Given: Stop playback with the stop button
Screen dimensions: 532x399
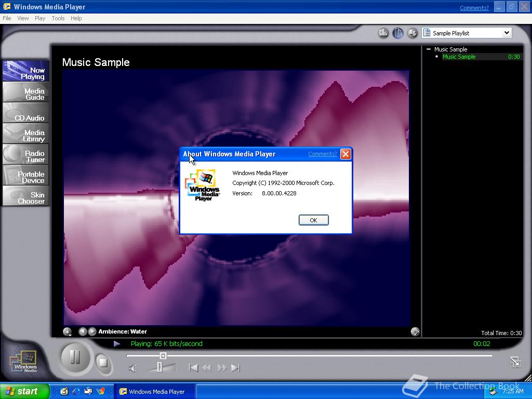Looking at the screenshot, I should [x=103, y=363].
